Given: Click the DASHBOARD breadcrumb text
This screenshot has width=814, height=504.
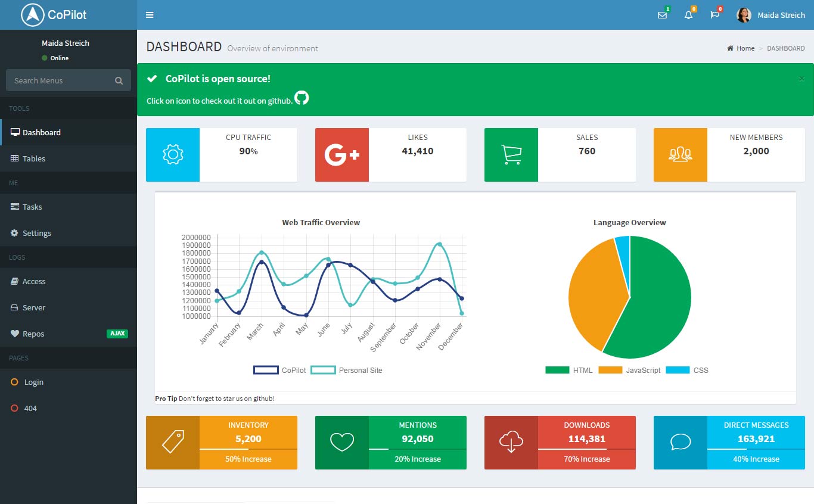Looking at the screenshot, I should point(786,48).
